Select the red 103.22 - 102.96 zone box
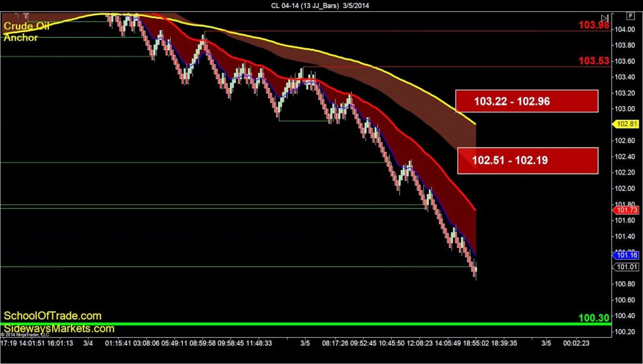Image resolution: width=643 pixels, height=364 pixels. [x=527, y=101]
